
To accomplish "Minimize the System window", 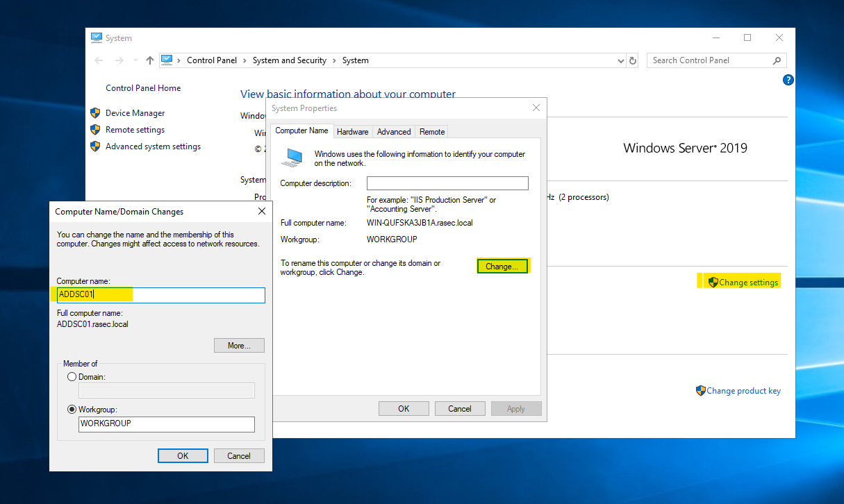I will click(x=715, y=37).
